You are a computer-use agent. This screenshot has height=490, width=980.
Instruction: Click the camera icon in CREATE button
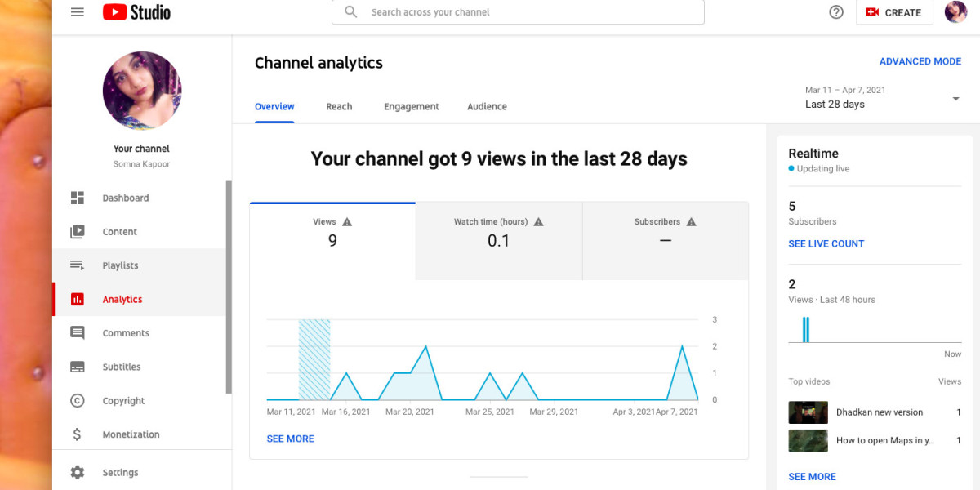(872, 12)
